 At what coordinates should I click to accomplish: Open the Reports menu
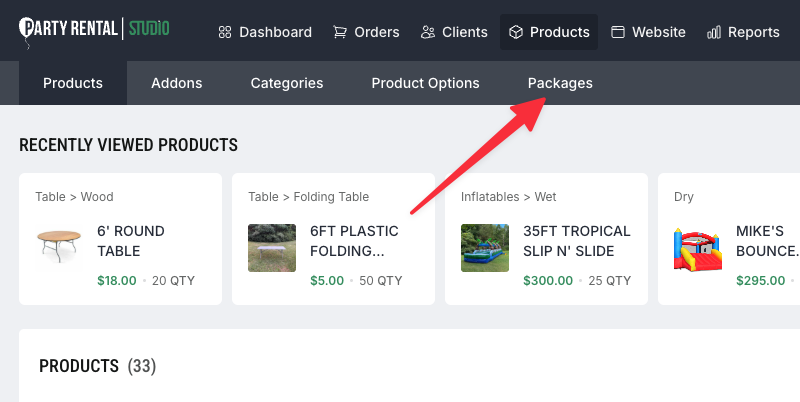pyautogui.click(x=753, y=32)
